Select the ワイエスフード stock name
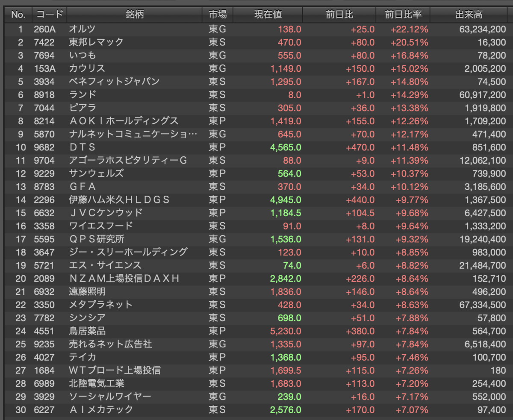The height and width of the screenshot is (420, 513). 101,226
